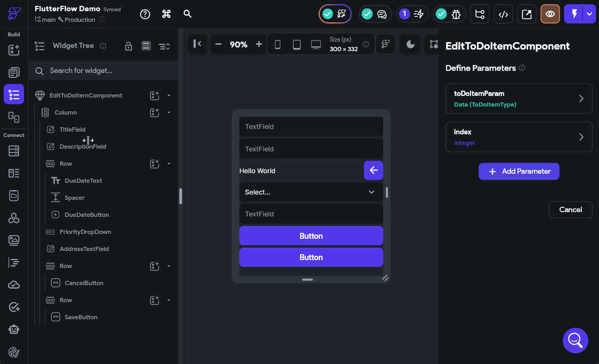Open the app state sidebar icon
Viewport: 599px width, 364px height.
tap(14, 196)
